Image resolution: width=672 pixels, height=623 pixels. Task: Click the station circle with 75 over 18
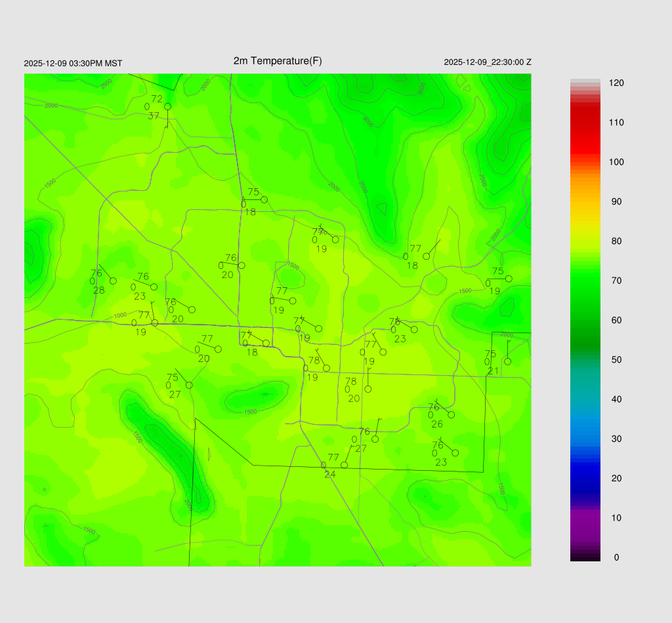point(264,199)
